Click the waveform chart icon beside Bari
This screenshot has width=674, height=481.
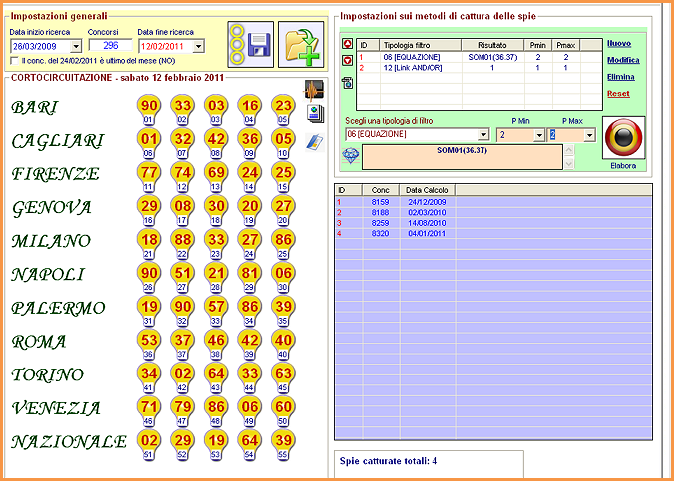tap(314, 89)
